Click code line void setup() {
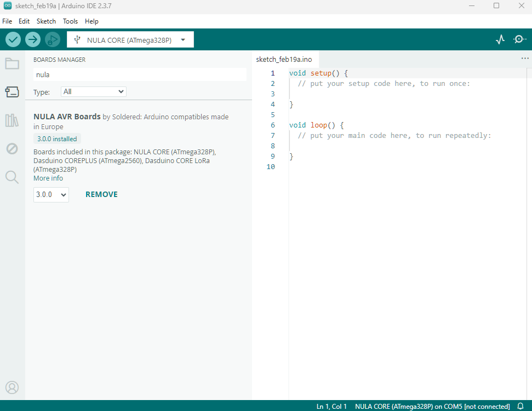532x411 pixels. (x=318, y=73)
